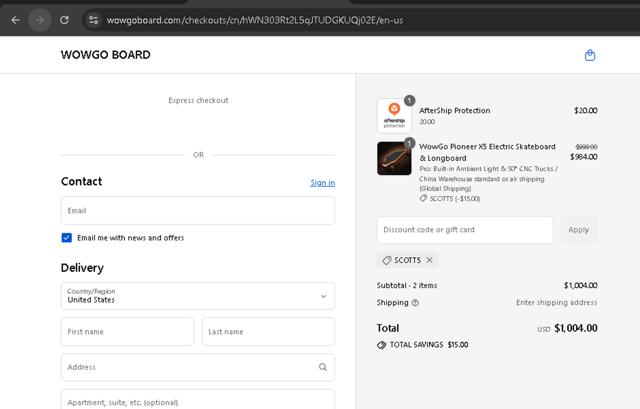Click Sign in link
Image resolution: width=640 pixels, height=409 pixels.
click(x=322, y=182)
